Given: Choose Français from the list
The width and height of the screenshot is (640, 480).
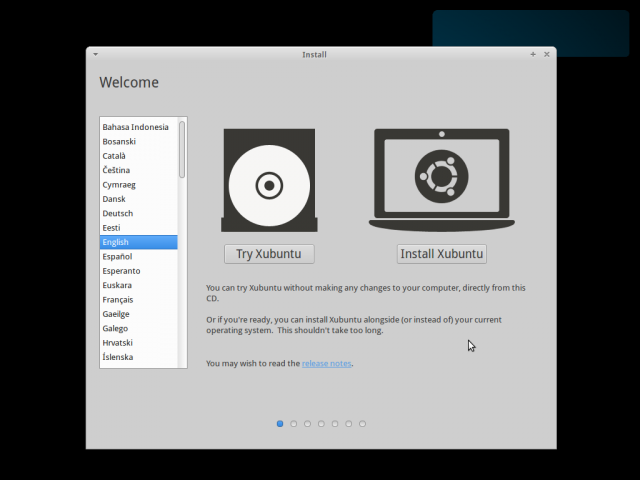Looking at the screenshot, I should pyautogui.click(x=139, y=300).
